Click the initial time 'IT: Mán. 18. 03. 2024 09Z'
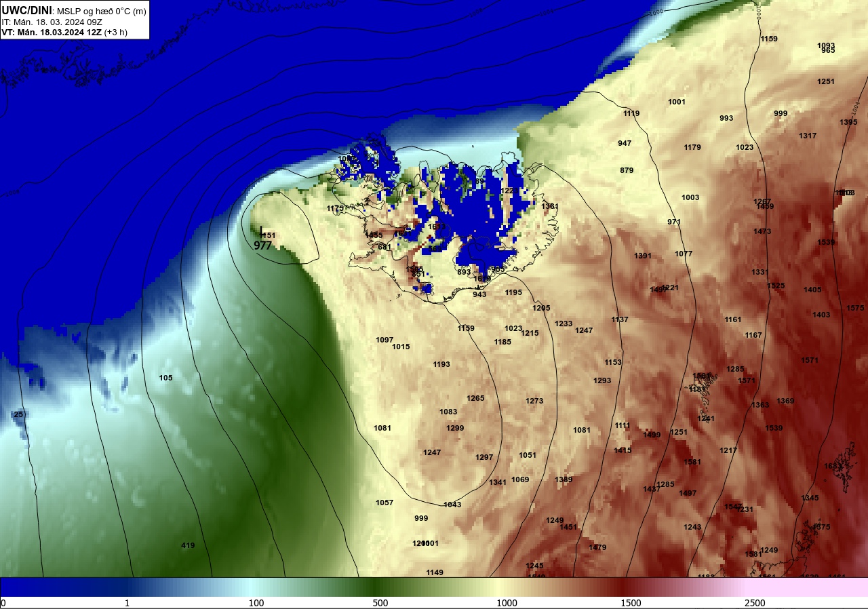The image size is (868, 609). click(x=52, y=22)
